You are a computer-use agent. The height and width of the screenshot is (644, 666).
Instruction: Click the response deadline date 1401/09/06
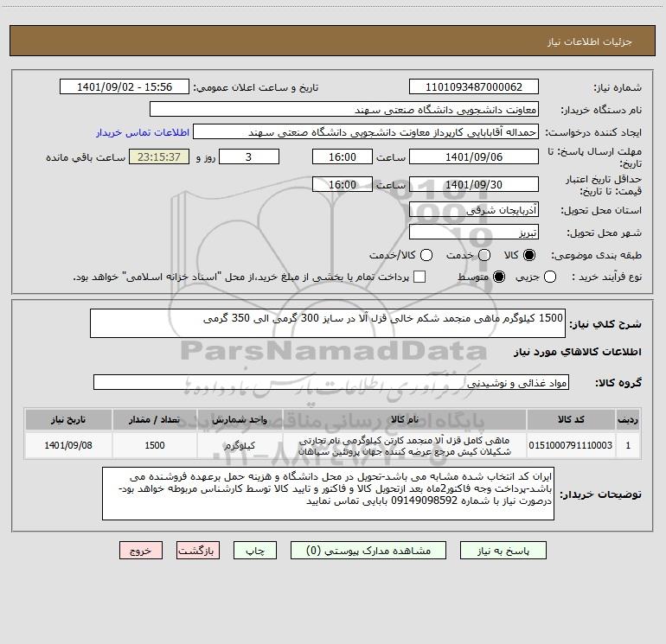[x=474, y=156]
